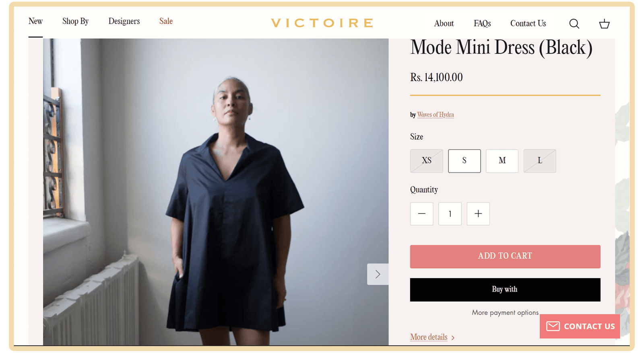Add the dress to cart
Viewport: 644px width, 353px height.
tap(505, 257)
